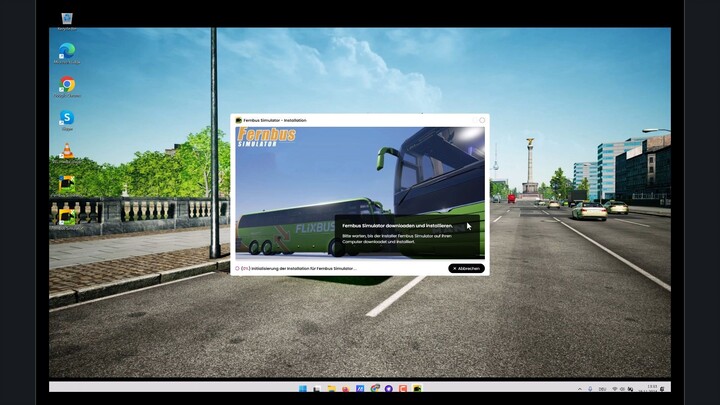Click the Fernbus Simulator logo in installer banner
Viewport: 720px width, 405px height.
click(266, 137)
